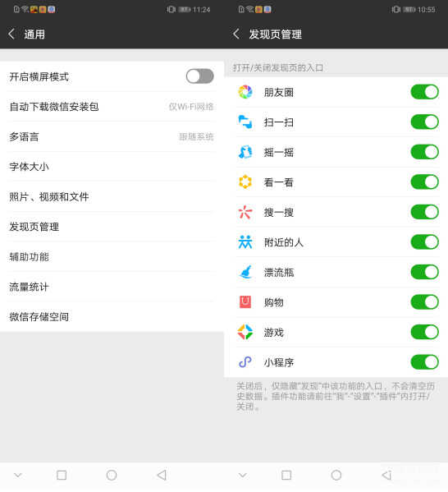Open 流量统计 data usage

(112, 287)
